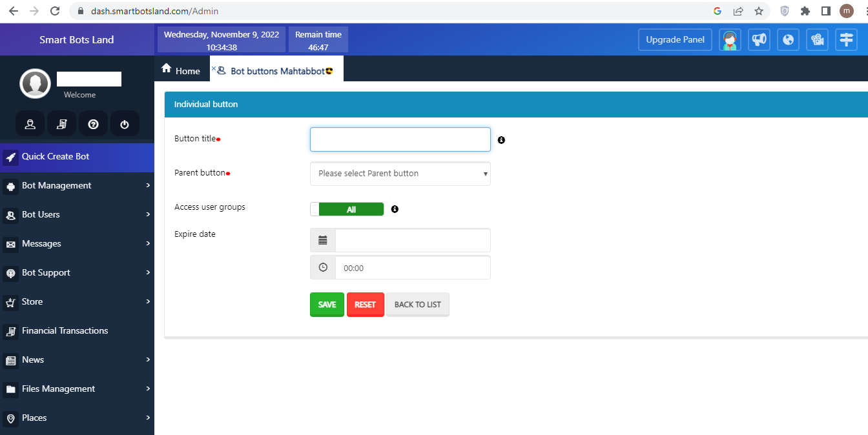Click the share page icon in address bar
The height and width of the screenshot is (435, 868).
(738, 11)
